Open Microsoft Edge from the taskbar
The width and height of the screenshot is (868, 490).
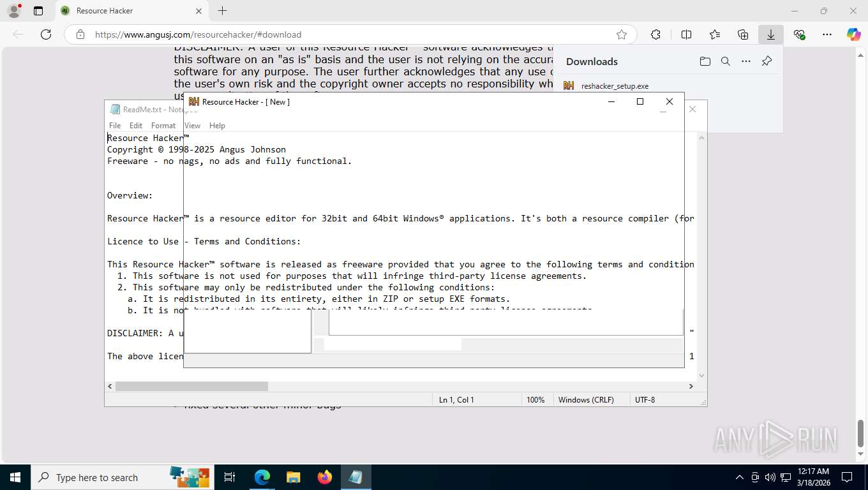click(x=262, y=477)
